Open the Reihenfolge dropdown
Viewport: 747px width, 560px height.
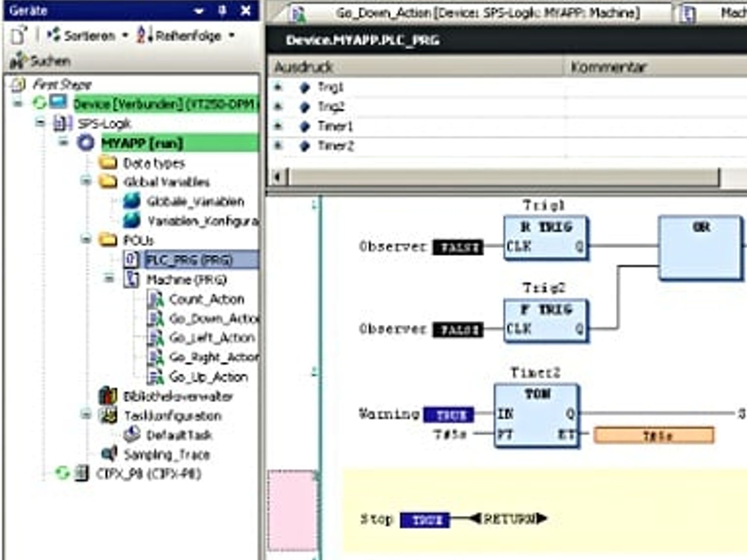[x=186, y=35]
